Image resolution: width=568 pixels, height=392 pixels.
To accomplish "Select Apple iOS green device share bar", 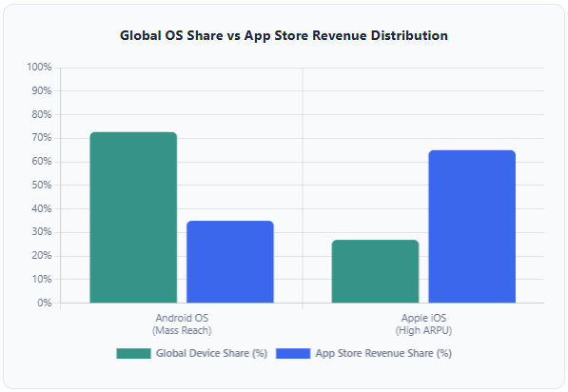I will [x=375, y=271].
